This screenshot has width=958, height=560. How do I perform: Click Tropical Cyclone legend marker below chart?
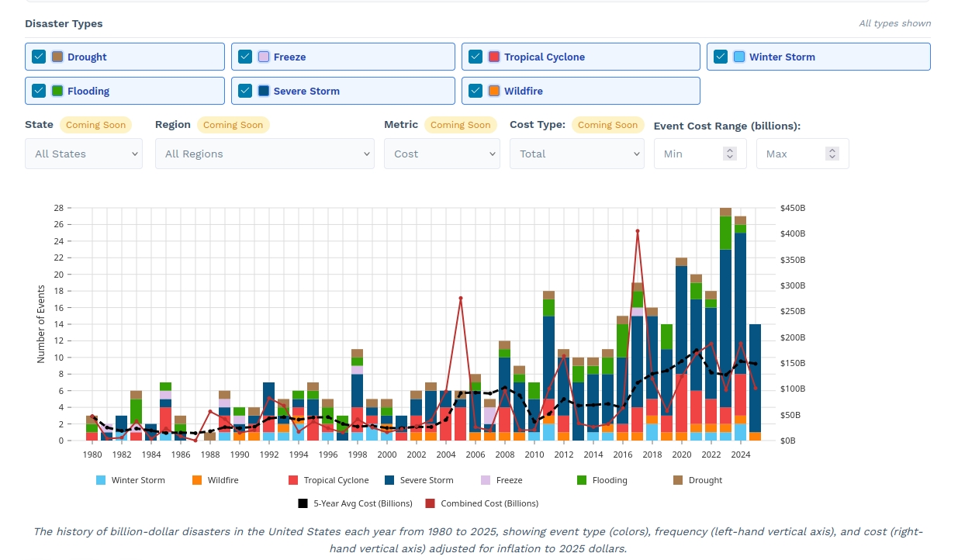(293, 480)
